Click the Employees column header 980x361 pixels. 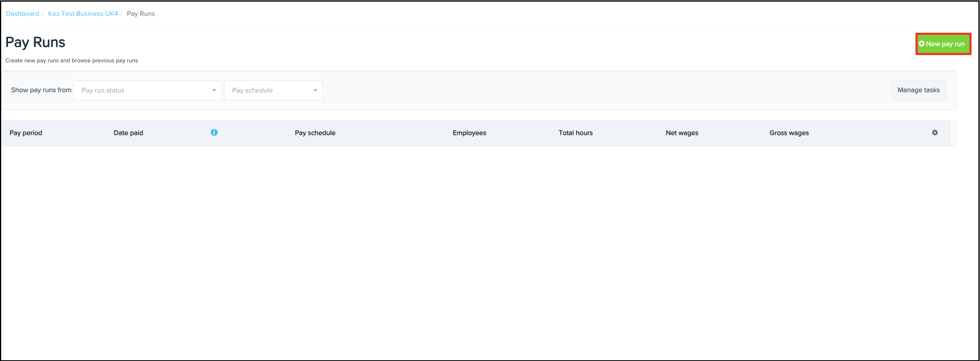pyautogui.click(x=469, y=133)
